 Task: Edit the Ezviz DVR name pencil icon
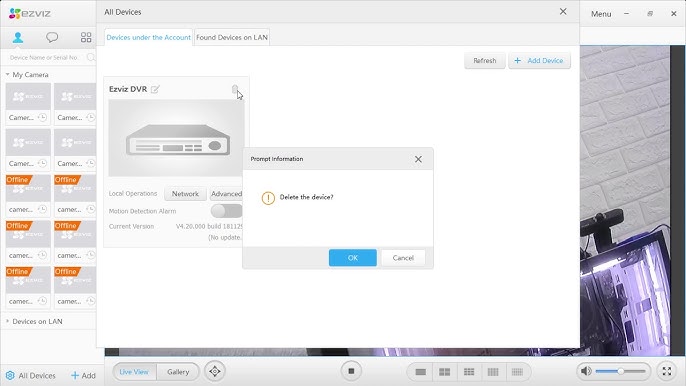(155, 89)
